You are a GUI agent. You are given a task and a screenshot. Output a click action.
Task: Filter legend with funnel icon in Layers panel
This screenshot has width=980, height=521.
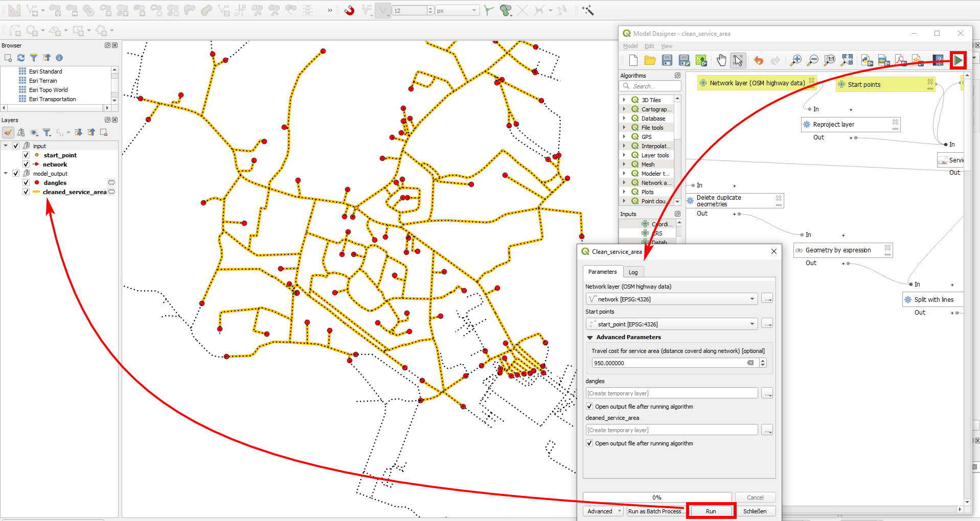[x=47, y=132]
